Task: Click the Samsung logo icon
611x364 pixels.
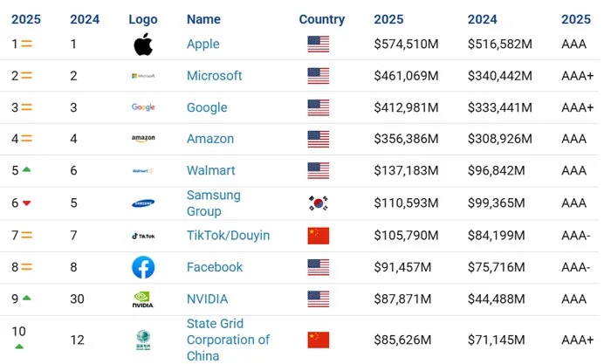Action: pyautogui.click(x=143, y=203)
